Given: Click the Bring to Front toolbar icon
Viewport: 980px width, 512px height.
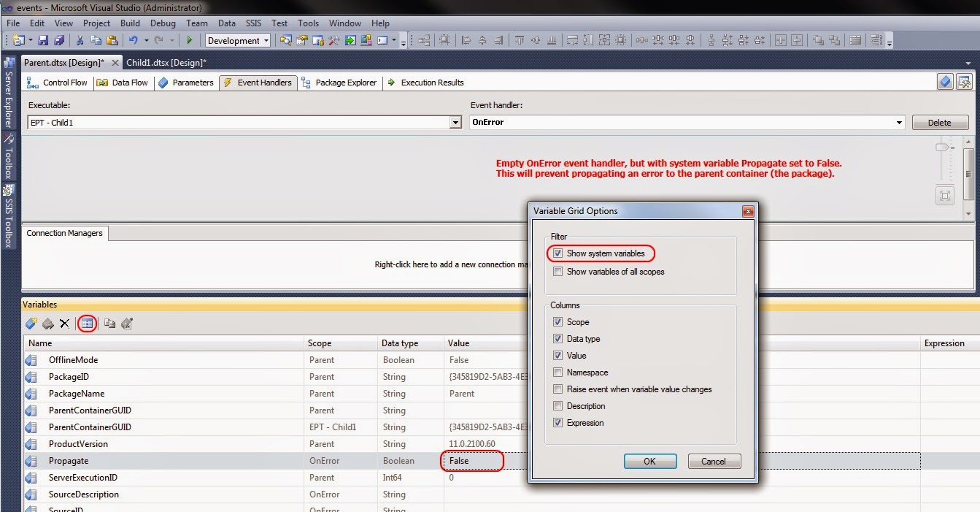Looking at the screenshot, I should [818, 41].
